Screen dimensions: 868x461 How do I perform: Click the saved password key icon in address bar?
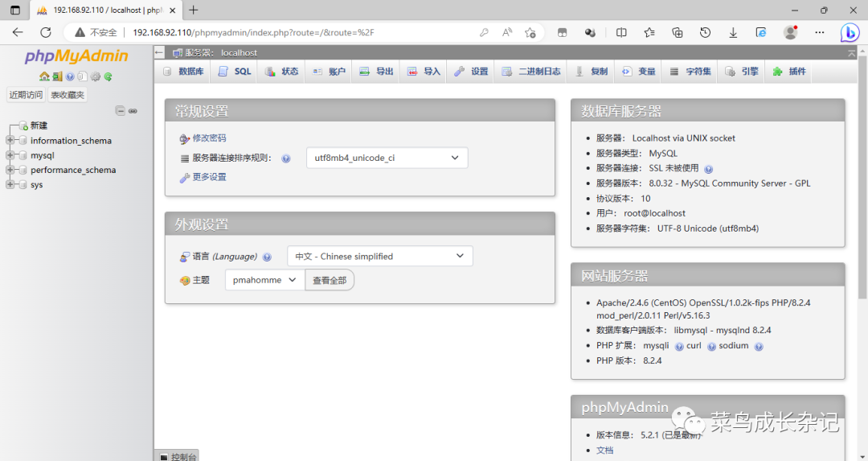(484, 33)
